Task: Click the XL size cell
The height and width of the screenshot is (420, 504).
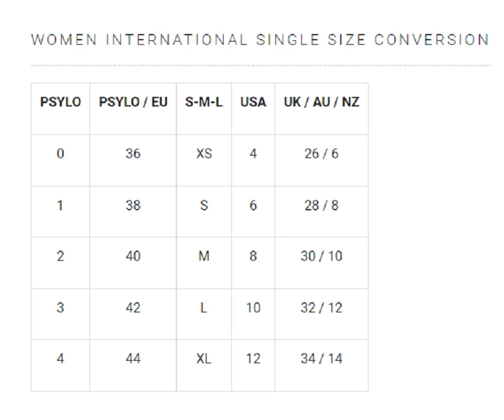Action: tap(204, 359)
